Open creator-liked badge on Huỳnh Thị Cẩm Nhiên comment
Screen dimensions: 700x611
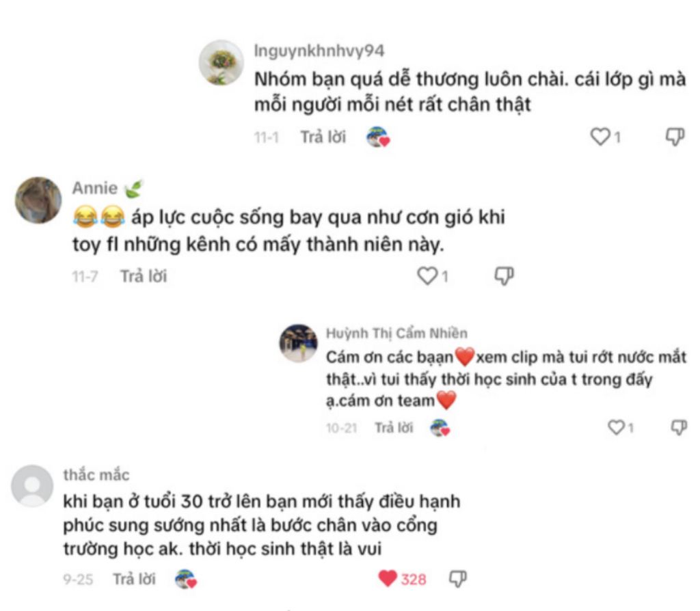click(x=440, y=428)
